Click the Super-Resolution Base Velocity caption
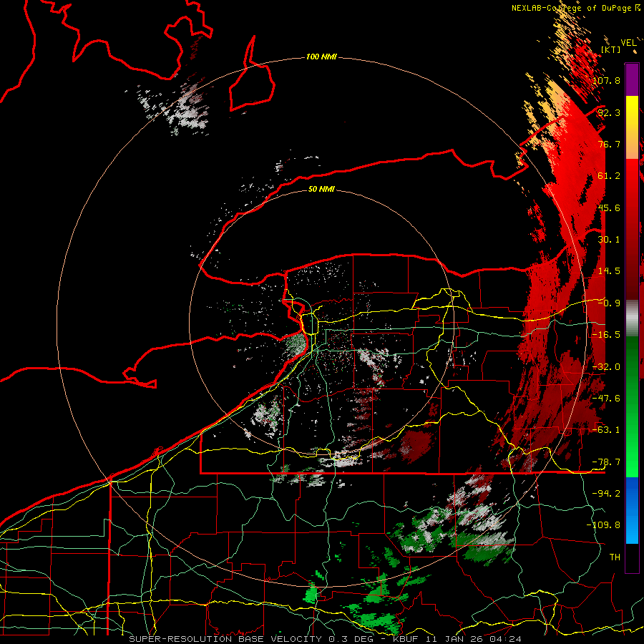Image resolution: width=644 pixels, height=644 pixels. (x=326, y=639)
